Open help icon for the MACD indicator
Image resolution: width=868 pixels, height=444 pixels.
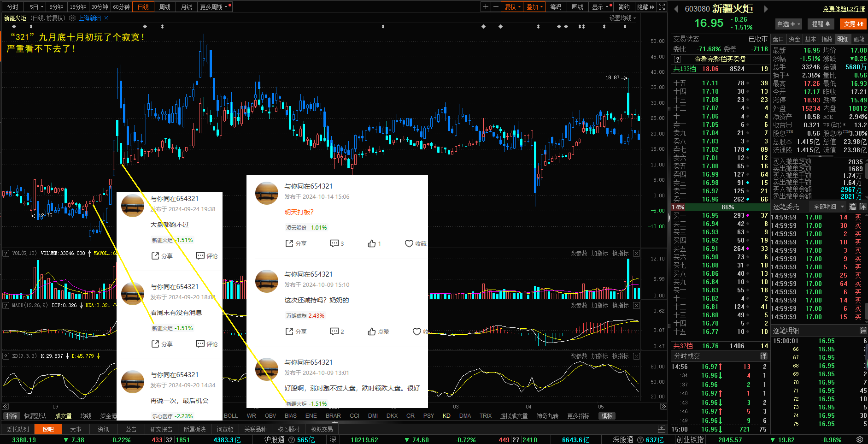pos(6,305)
